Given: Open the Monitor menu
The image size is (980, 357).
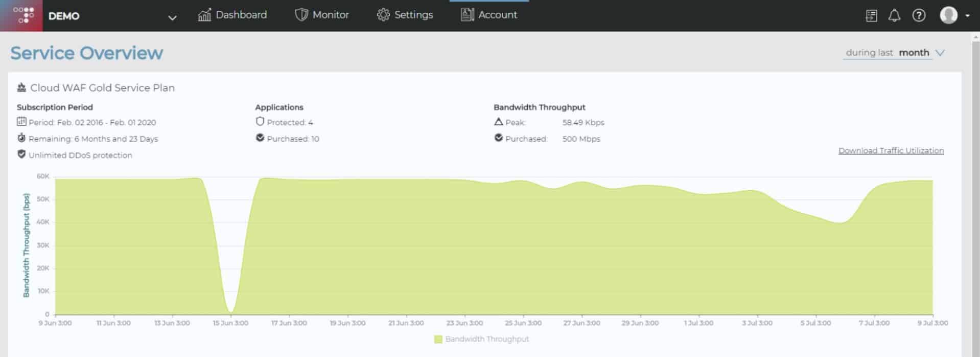Looking at the screenshot, I should tap(322, 15).
